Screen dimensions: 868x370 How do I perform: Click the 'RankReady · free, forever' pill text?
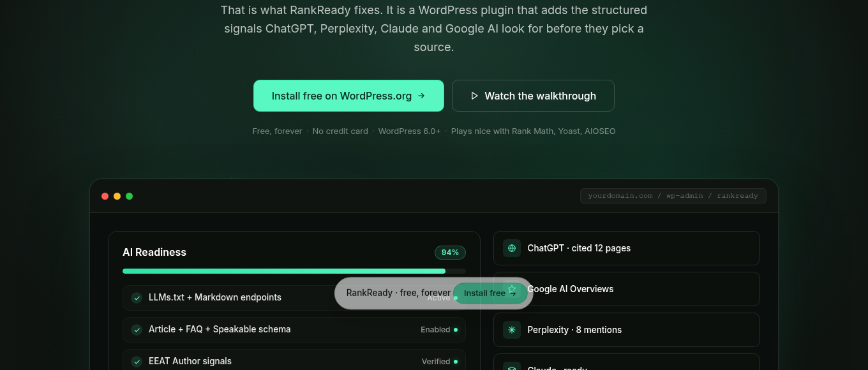[x=398, y=293]
